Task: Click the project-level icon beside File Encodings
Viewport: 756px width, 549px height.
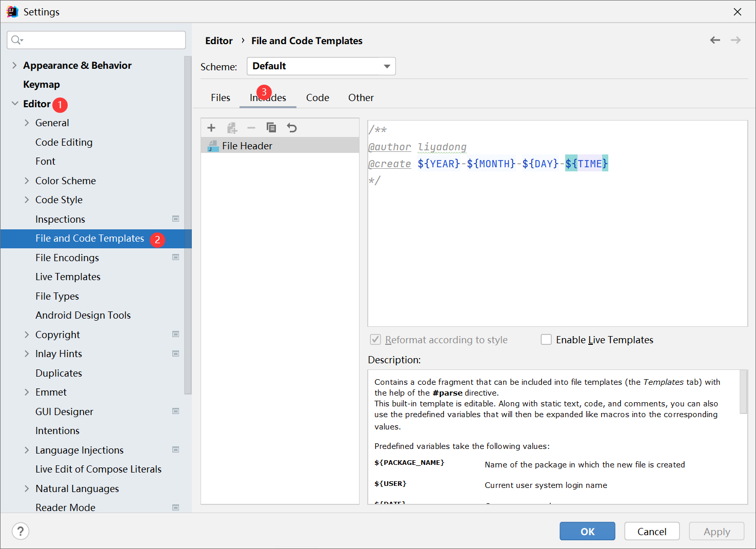Action: [x=176, y=257]
